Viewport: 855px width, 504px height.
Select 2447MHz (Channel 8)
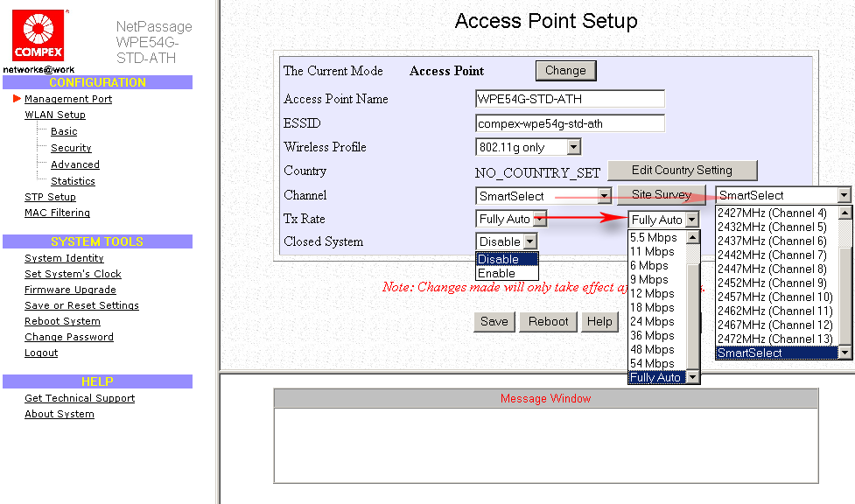click(776, 269)
